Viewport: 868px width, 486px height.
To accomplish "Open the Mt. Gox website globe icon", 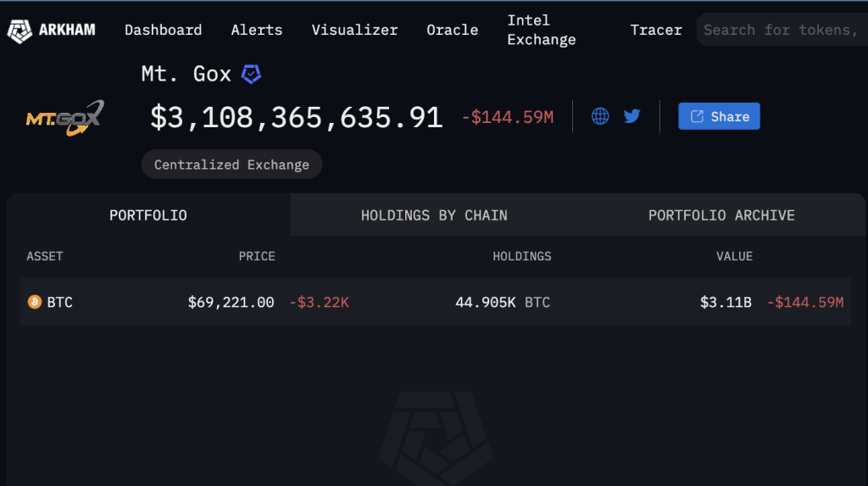I will point(600,116).
